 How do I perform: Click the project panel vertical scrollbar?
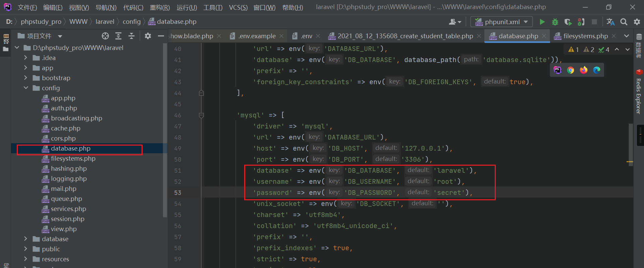point(165,131)
